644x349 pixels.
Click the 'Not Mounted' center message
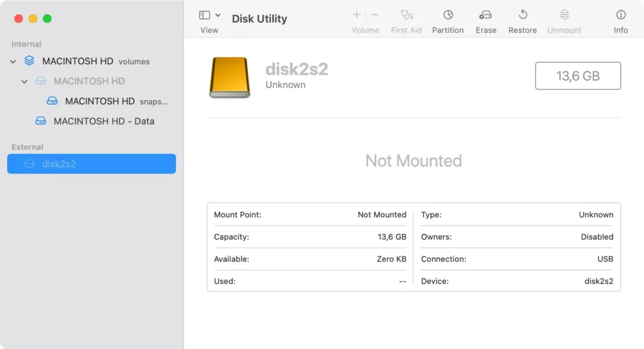pos(414,160)
